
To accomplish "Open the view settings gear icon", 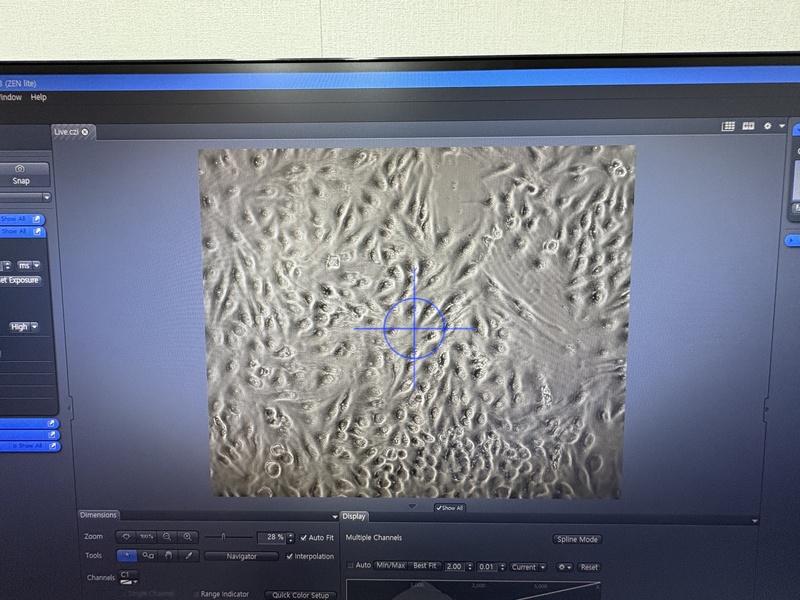I will 768,126.
